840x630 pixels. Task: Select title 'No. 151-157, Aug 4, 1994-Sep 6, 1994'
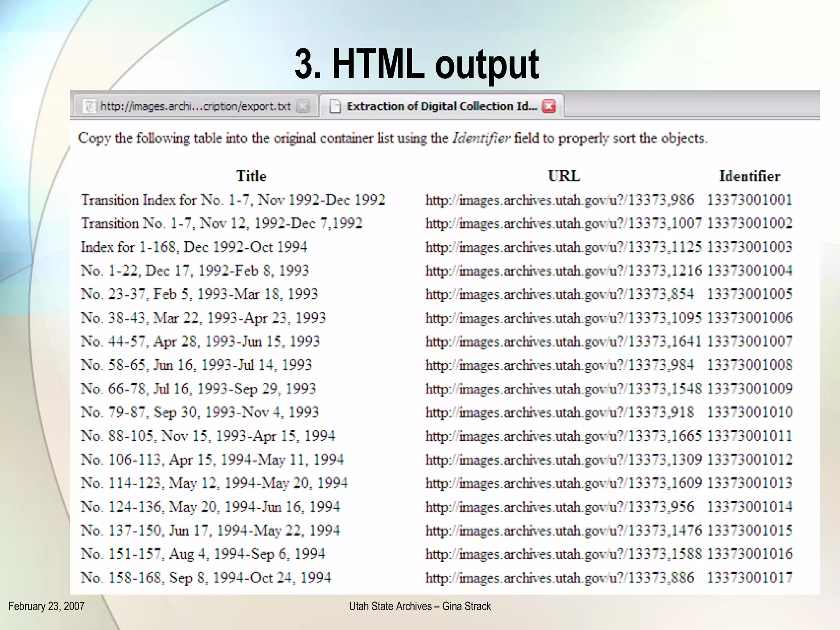click(x=203, y=554)
